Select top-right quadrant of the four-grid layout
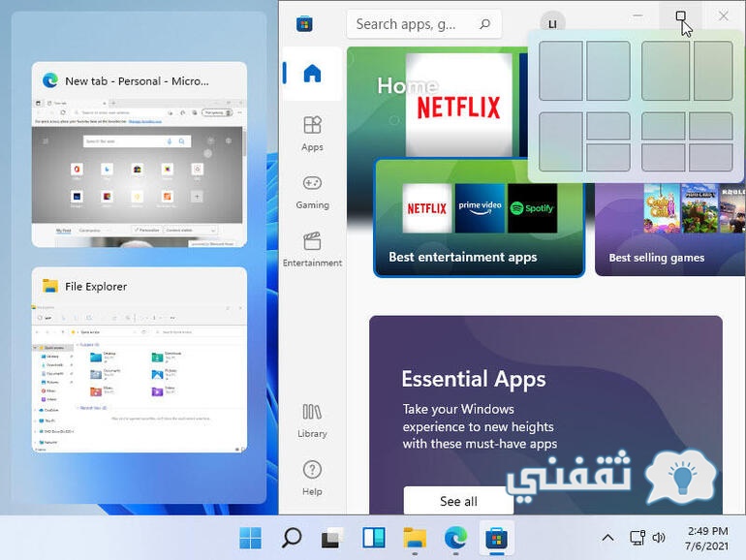 (711, 126)
